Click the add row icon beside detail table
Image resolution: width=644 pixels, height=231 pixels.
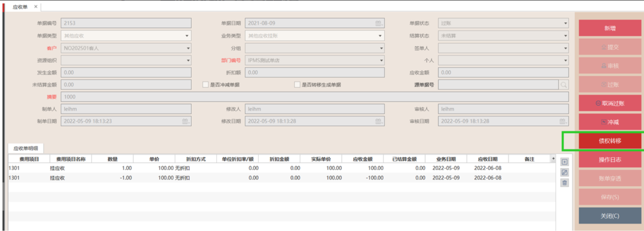[564, 162]
